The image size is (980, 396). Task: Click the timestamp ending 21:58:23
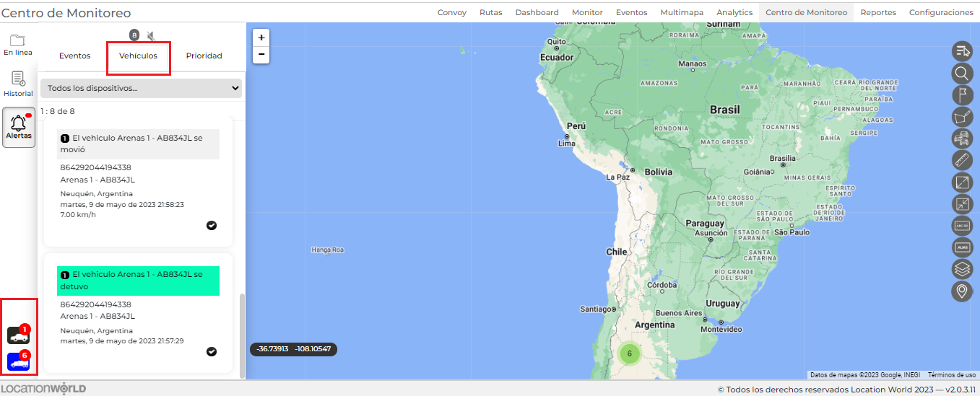[122, 205]
